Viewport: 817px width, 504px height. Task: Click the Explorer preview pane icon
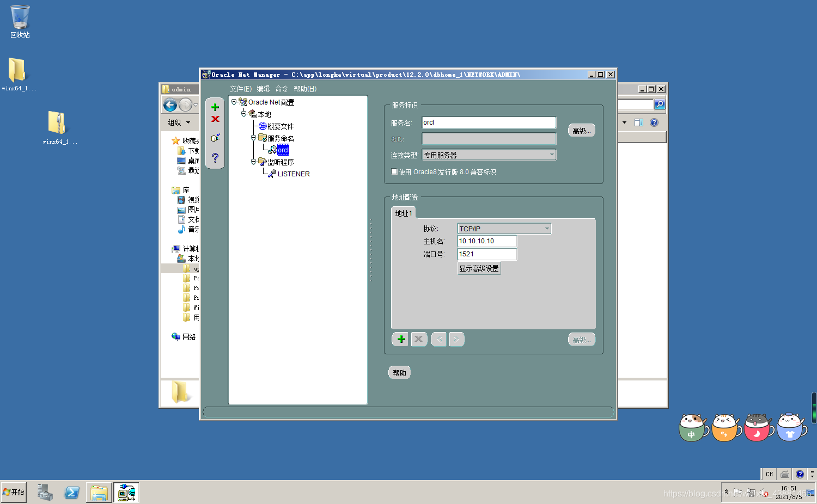tap(639, 122)
